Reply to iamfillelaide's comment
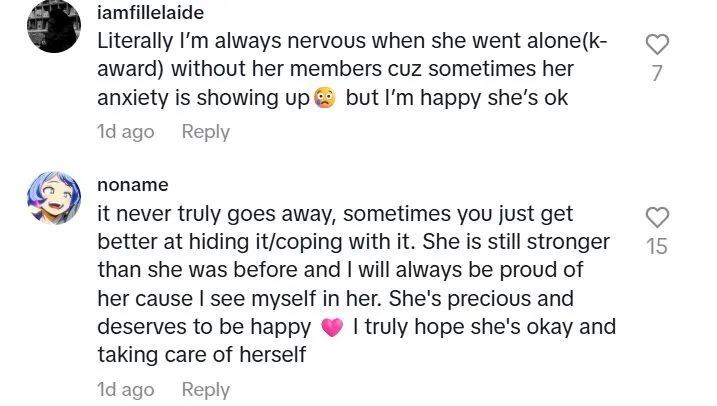This screenshot has width=717, height=406. (x=205, y=132)
